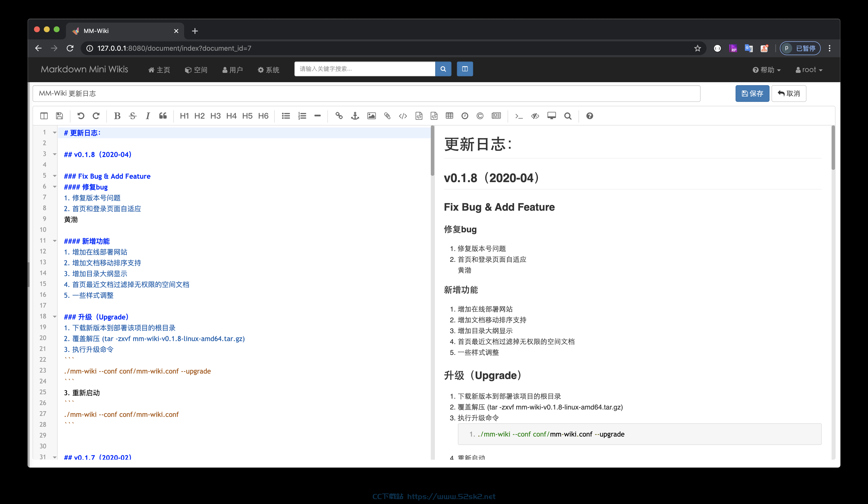
Task: Click the floppy save icon in editor toolbar
Action: click(x=60, y=116)
